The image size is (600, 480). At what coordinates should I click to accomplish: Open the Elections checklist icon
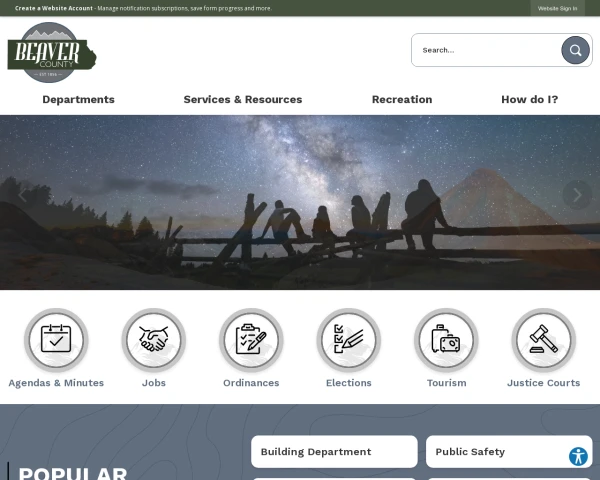pyautogui.click(x=349, y=340)
